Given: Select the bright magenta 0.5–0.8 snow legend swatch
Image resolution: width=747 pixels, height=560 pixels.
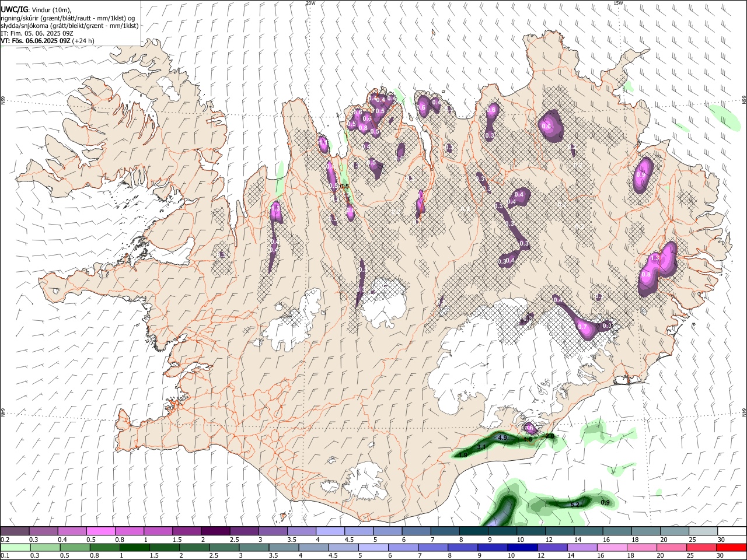Looking at the screenshot, I should click(x=100, y=531).
